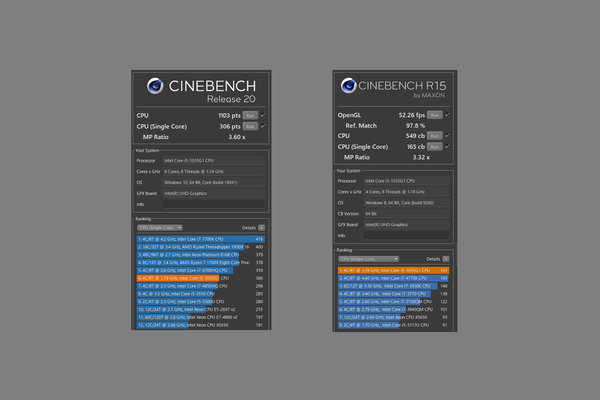Click the CB Version field showing 64 Bit
The image size is (600, 400).
pyautogui.click(x=406, y=214)
